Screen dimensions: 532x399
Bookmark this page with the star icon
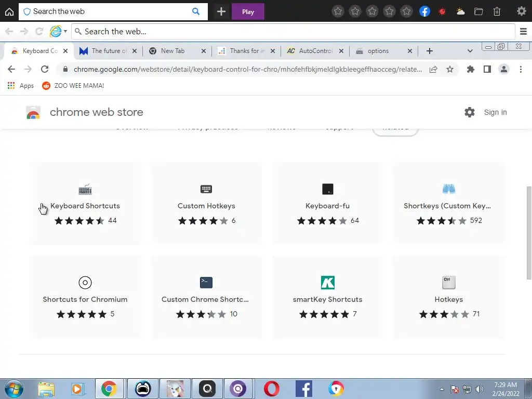(450, 69)
